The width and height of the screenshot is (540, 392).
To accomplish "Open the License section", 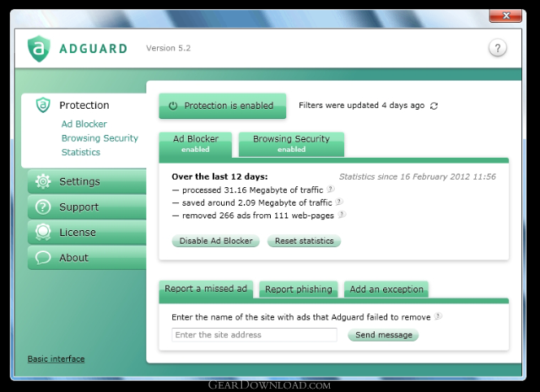I will tap(87, 233).
